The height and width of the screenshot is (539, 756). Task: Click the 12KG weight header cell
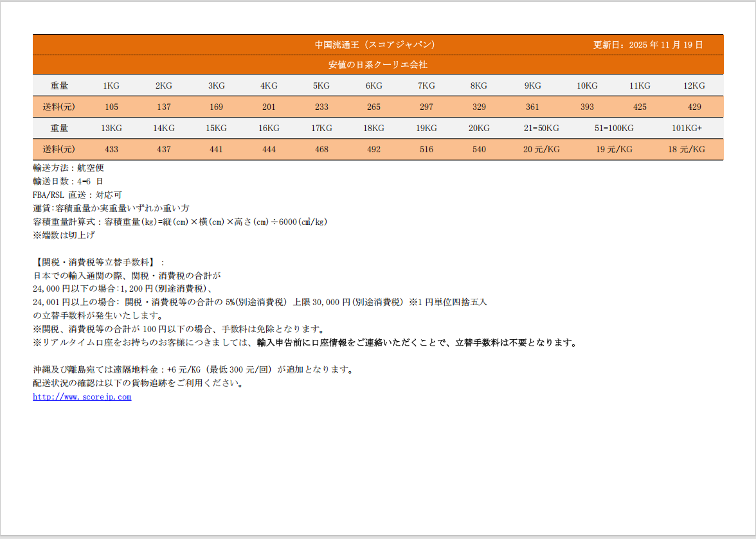[x=694, y=85]
